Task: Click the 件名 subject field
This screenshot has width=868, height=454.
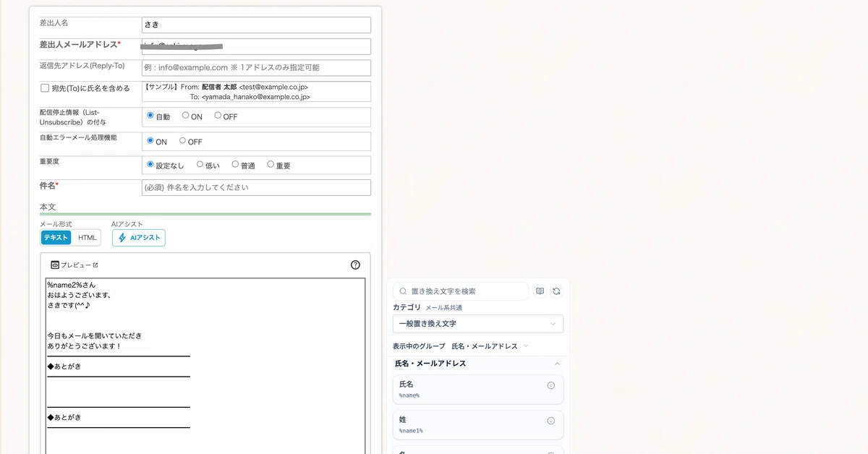Action: (x=256, y=187)
